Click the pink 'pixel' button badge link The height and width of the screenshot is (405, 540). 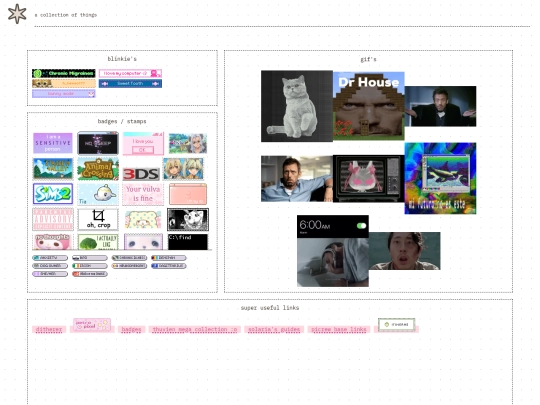[x=92, y=325]
